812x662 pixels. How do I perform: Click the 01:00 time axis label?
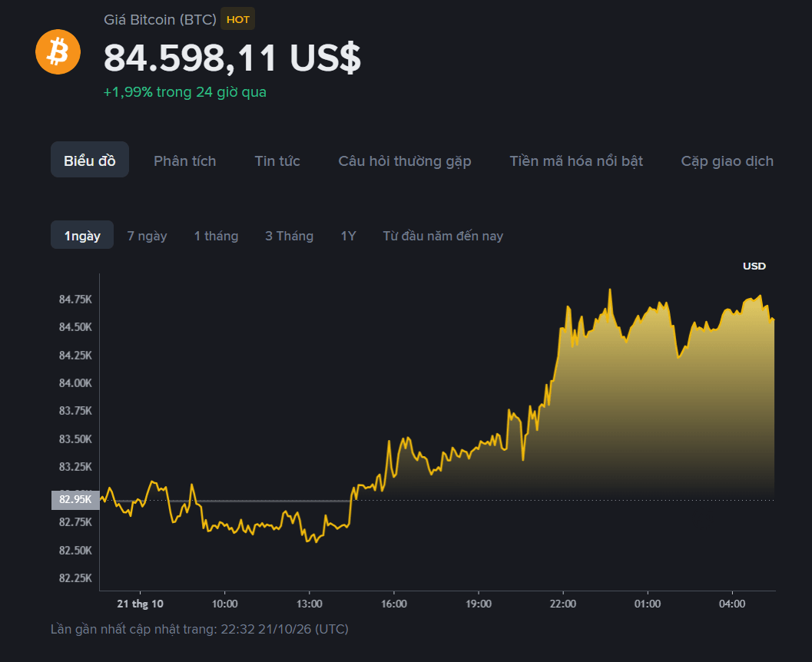tap(648, 604)
